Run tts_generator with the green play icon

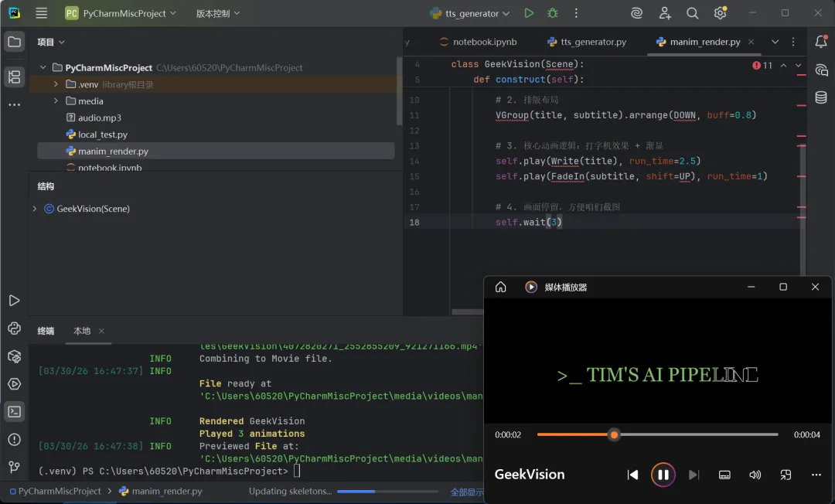pyautogui.click(x=529, y=13)
